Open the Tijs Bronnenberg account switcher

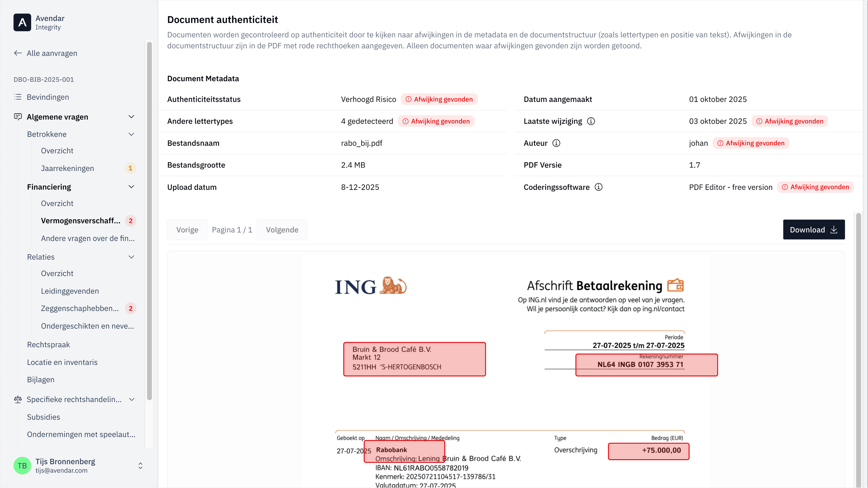point(141,465)
